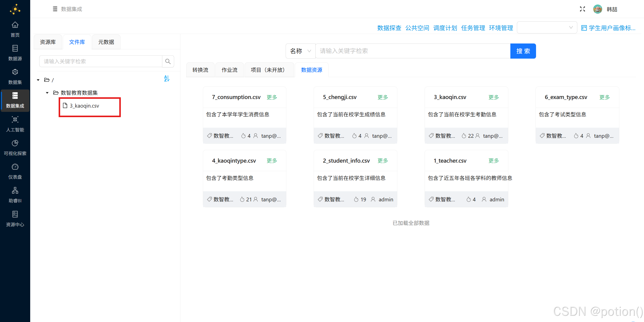The height and width of the screenshot is (322, 644).
Task: Click the 1_teacher.csv card title
Action: 450,161
